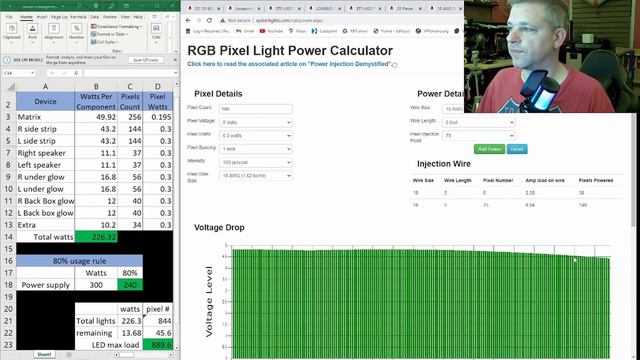
Task: Open the Clipboard group in Excel ribbon
Action: coord(11,33)
